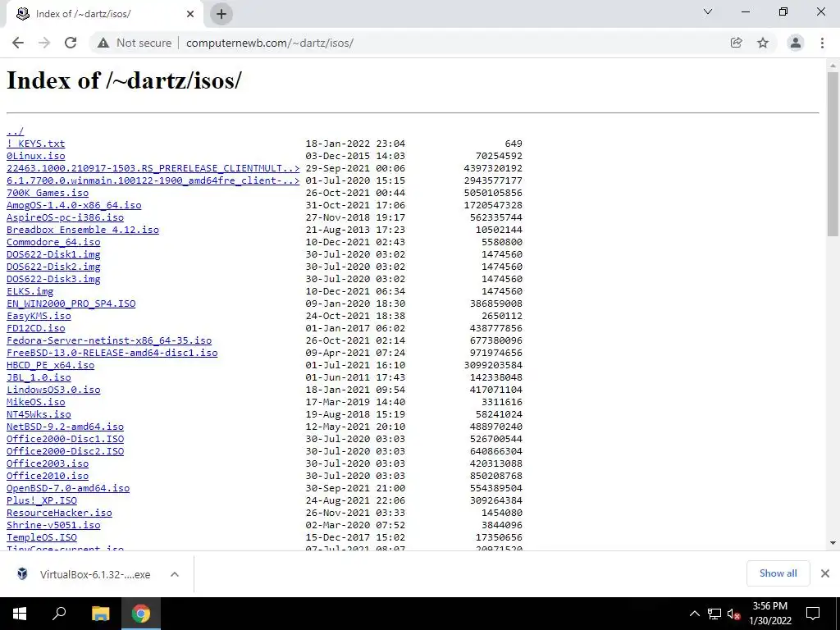
Task: Open Breadbox_Ensemble_4.12.iso link
Action: tap(83, 230)
